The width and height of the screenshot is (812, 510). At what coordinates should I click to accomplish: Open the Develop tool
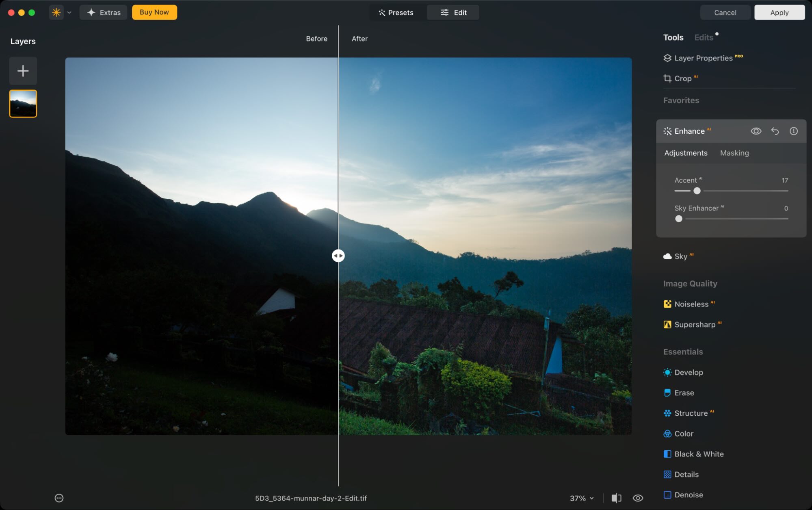pyautogui.click(x=689, y=372)
